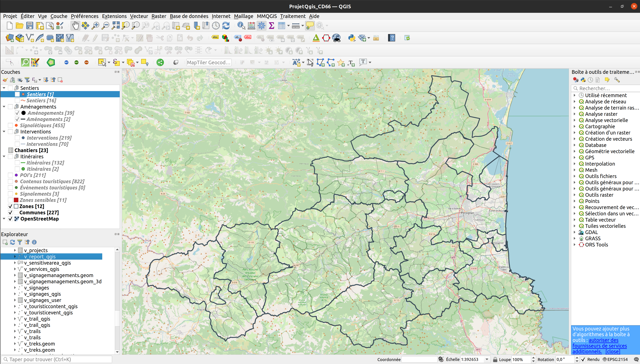This screenshot has width=640, height=364.
Task: Uncheck the Aménagements [39] layer
Action: coord(17,113)
